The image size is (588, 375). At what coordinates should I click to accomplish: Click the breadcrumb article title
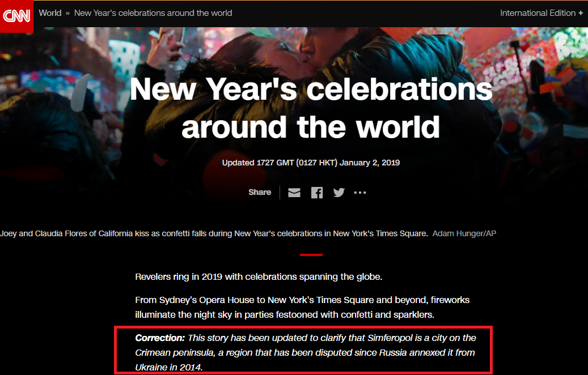(x=153, y=13)
